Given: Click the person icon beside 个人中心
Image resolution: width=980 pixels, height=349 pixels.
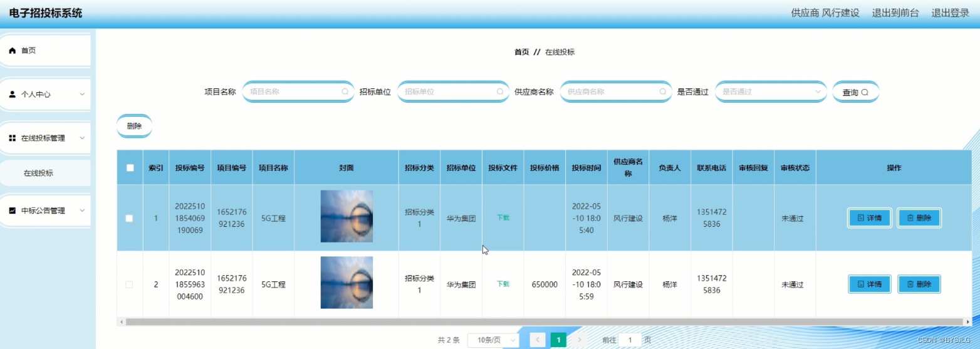Looking at the screenshot, I should click(13, 95).
